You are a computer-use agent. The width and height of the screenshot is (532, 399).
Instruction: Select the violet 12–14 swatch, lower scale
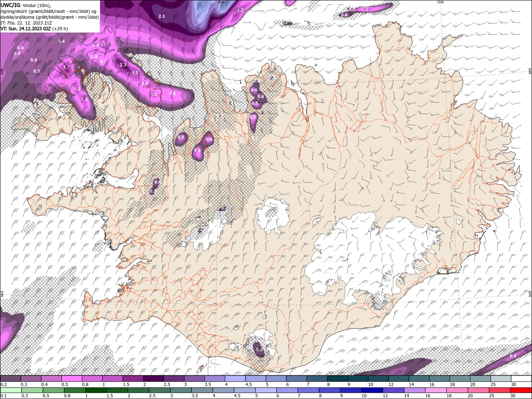393,390
